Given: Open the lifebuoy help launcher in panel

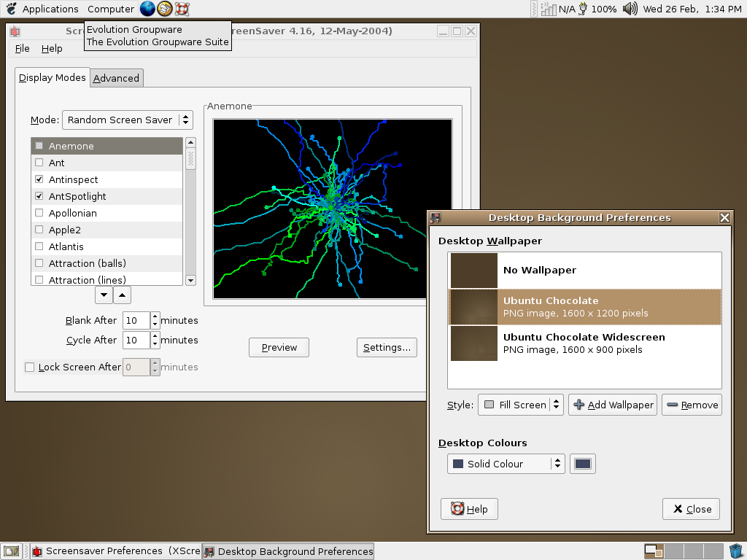Looking at the screenshot, I should 182,9.
